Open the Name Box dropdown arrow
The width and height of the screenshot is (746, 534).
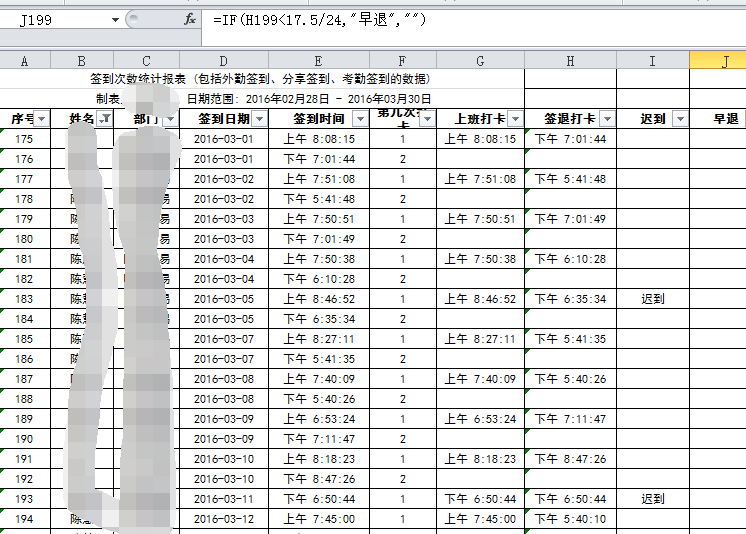[x=115, y=20]
